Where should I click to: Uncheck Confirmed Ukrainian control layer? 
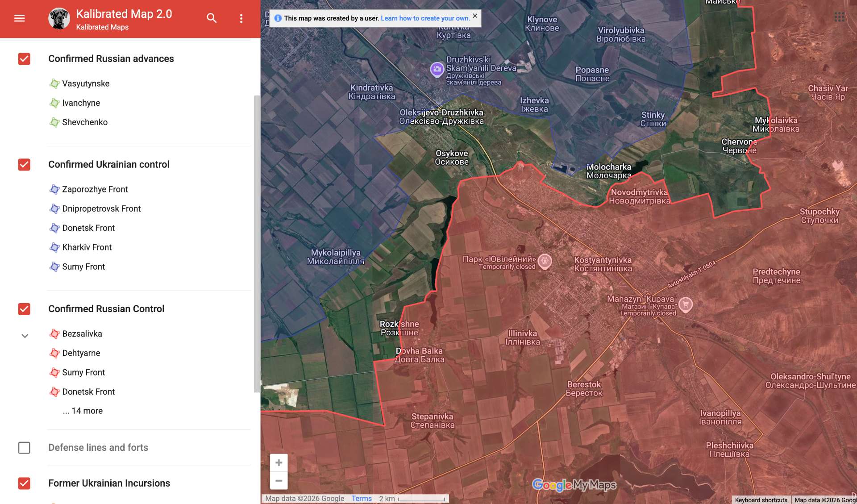click(x=24, y=165)
